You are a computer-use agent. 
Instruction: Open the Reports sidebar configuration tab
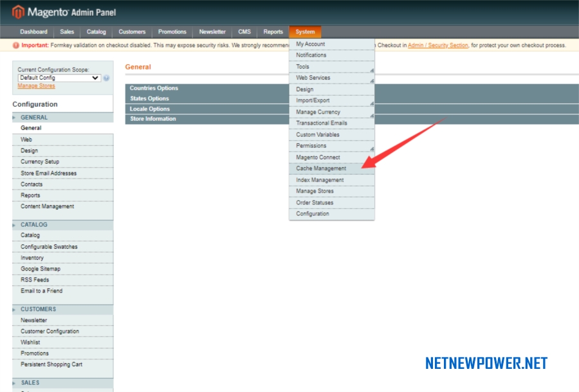click(63, 195)
